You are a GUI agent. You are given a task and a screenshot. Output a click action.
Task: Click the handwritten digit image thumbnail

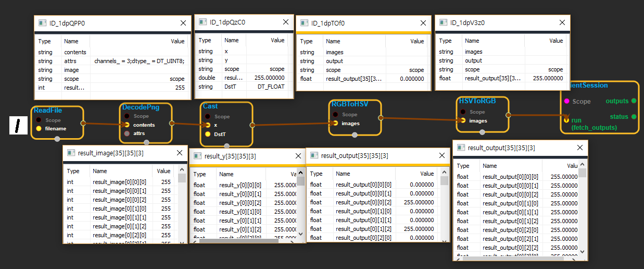point(19,126)
